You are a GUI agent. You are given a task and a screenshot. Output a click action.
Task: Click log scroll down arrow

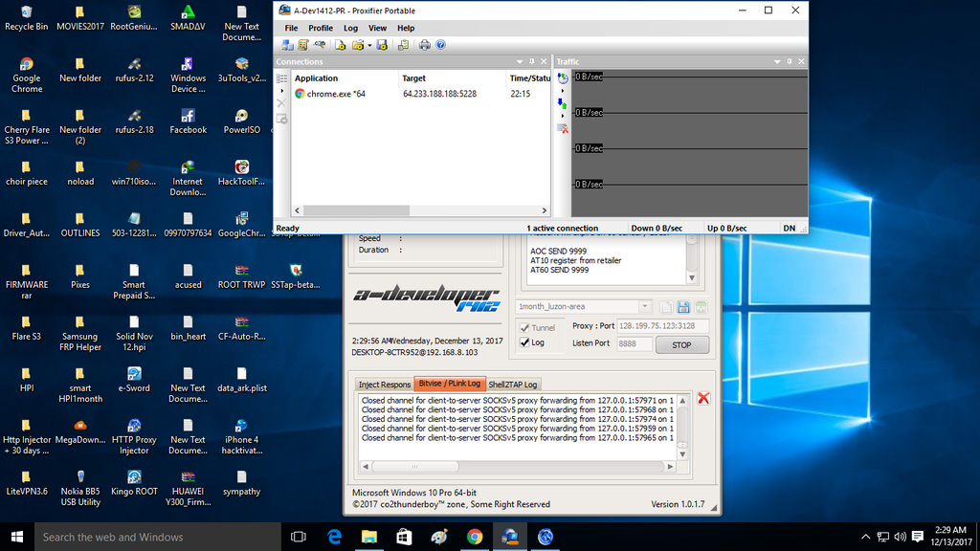pyautogui.click(x=682, y=454)
